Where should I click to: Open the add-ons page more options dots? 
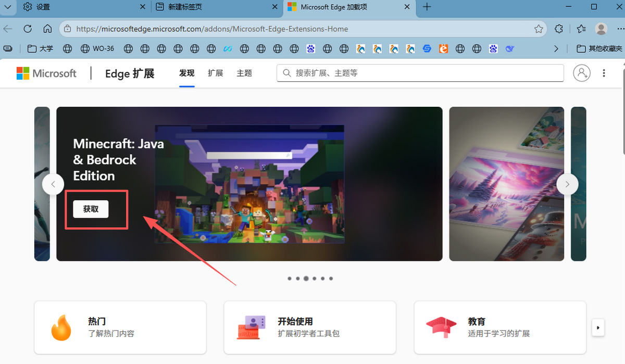point(604,73)
